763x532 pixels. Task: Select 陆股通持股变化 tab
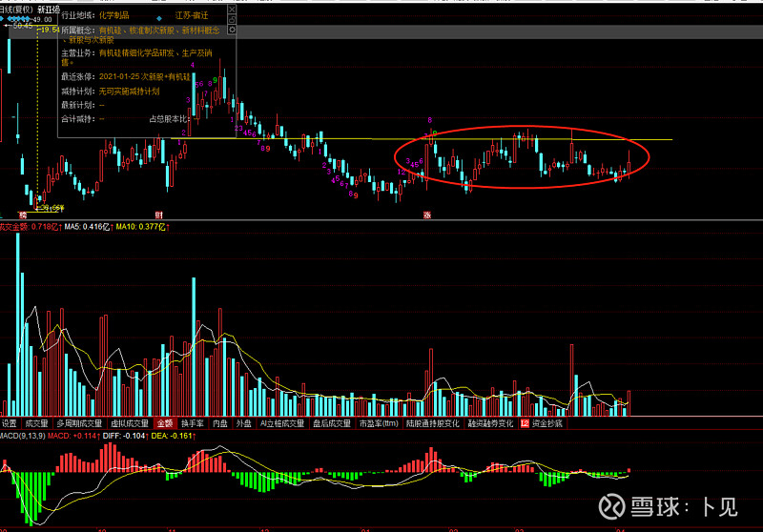click(x=432, y=422)
